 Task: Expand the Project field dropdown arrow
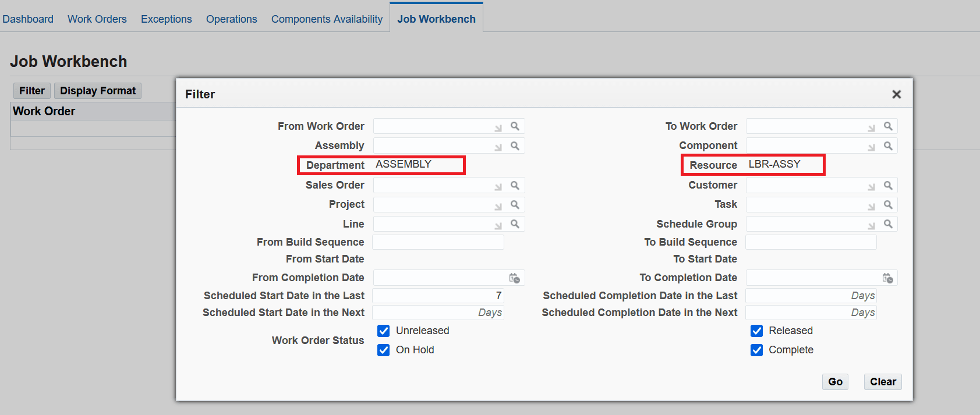[498, 206]
